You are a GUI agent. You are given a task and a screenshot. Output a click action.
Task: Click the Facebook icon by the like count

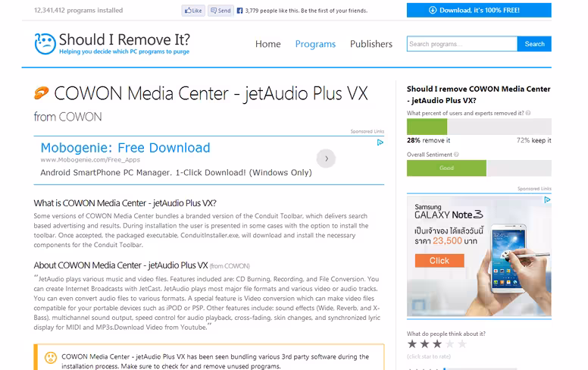coord(239,11)
